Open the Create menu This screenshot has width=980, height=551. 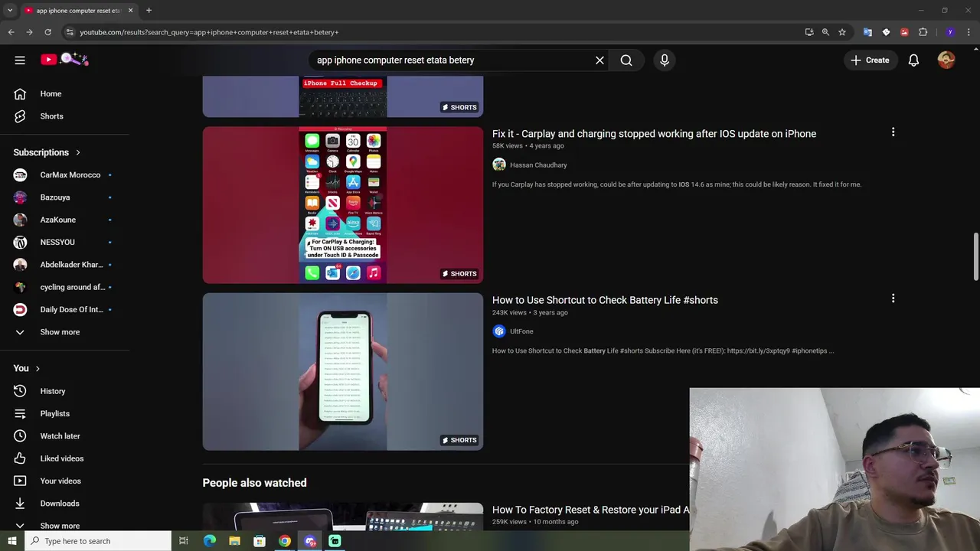tap(870, 60)
